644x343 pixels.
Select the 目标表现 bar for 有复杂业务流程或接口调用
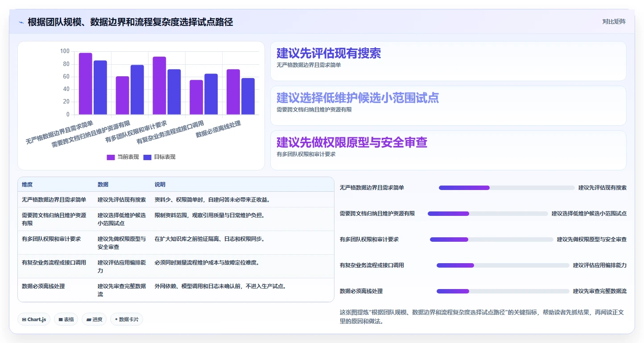click(211, 94)
